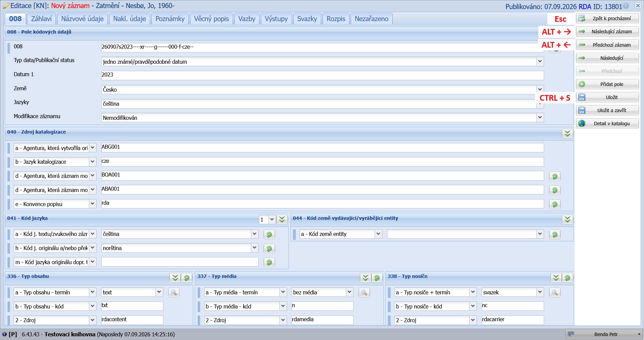
Task: Click the Datum 1 input field
Action: click(322, 75)
